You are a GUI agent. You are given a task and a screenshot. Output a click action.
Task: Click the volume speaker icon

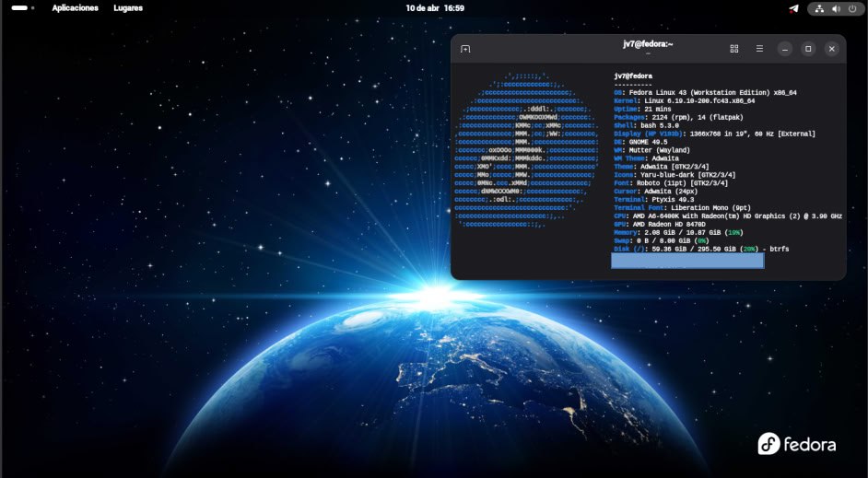[x=836, y=8]
